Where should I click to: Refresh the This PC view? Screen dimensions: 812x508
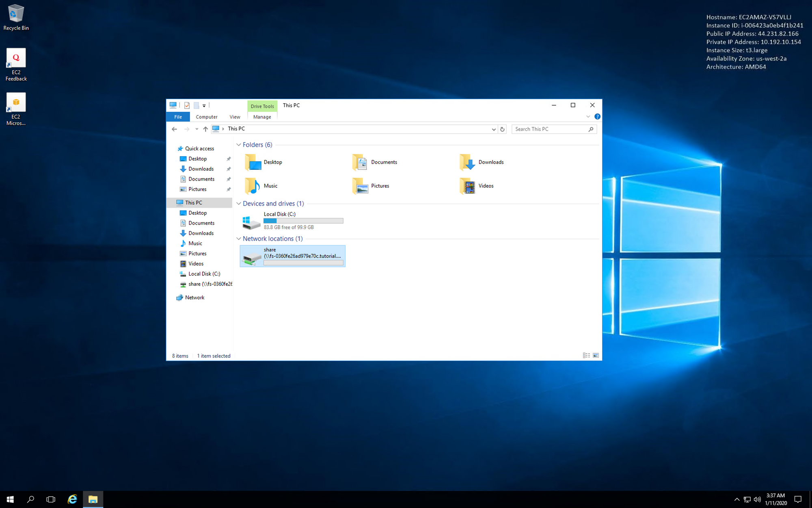[x=502, y=129]
